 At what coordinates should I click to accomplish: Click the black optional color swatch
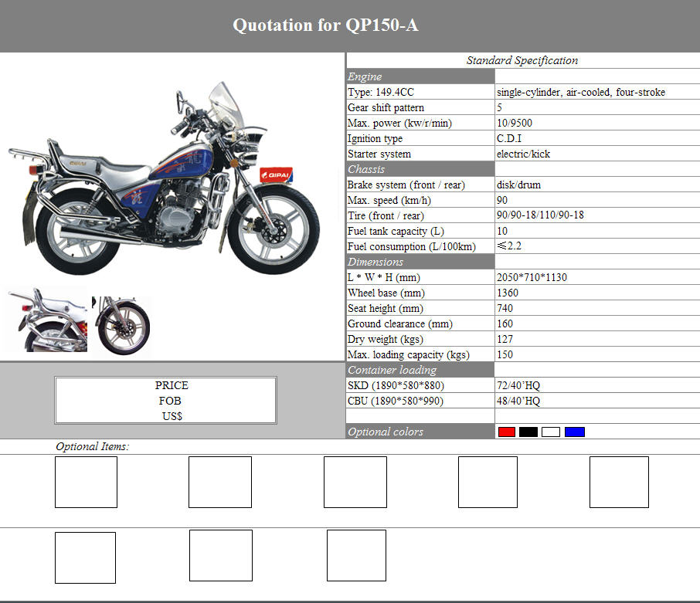(528, 432)
